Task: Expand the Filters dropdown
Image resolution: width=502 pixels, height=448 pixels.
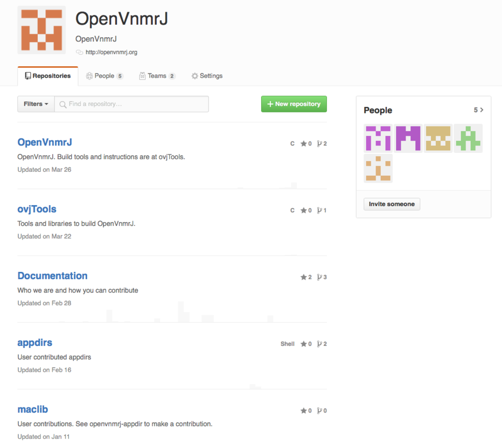Action: pos(36,104)
